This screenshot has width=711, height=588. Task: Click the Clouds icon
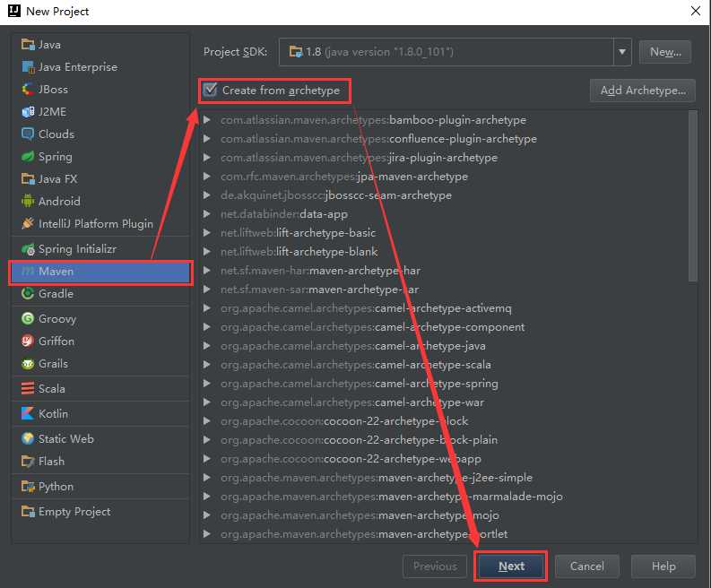[28, 134]
